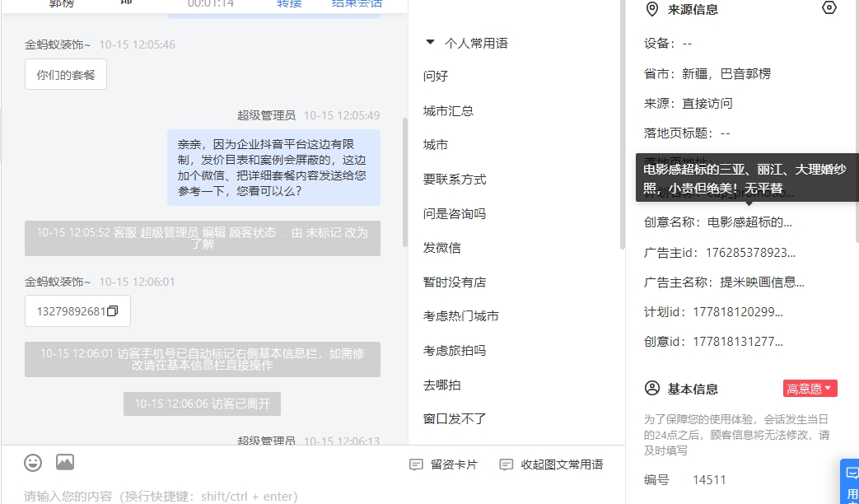Click the quick phrases panel scrollbar

[623, 124]
